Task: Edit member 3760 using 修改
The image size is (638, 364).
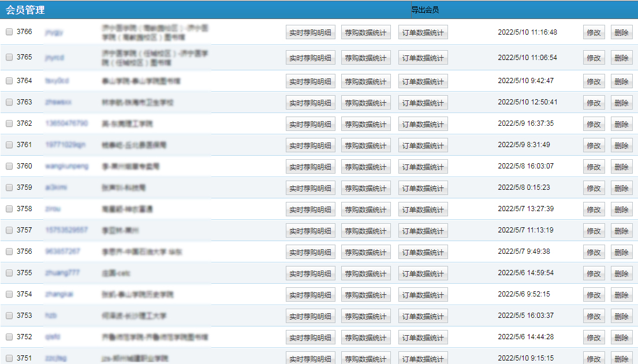Action: 594,167
